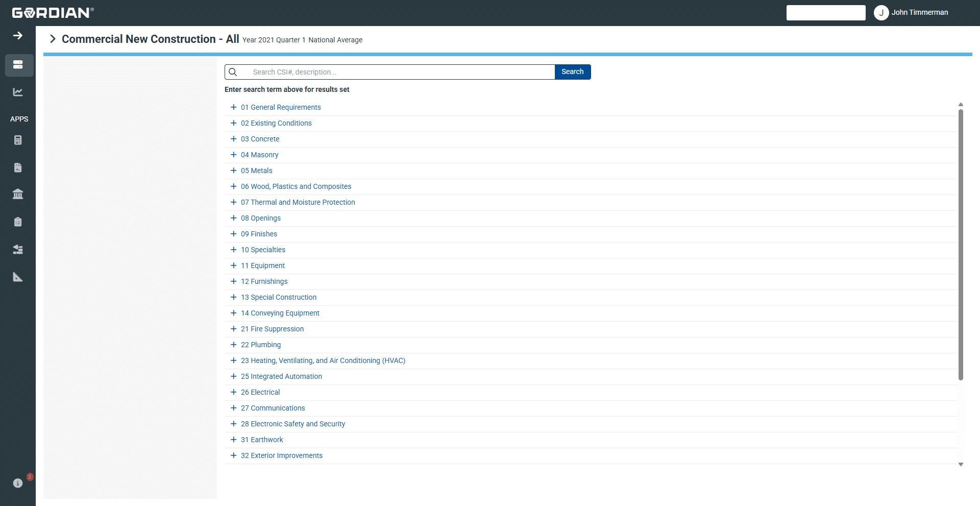Image resolution: width=980 pixels, height=506 pixels.
Task: Open the 31 Earthwork link
Action: click(x=262, y=440)
